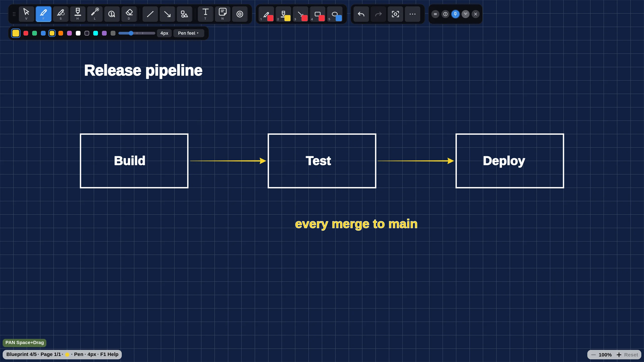Click the toolbar drag handle dots

coord(14,14)
